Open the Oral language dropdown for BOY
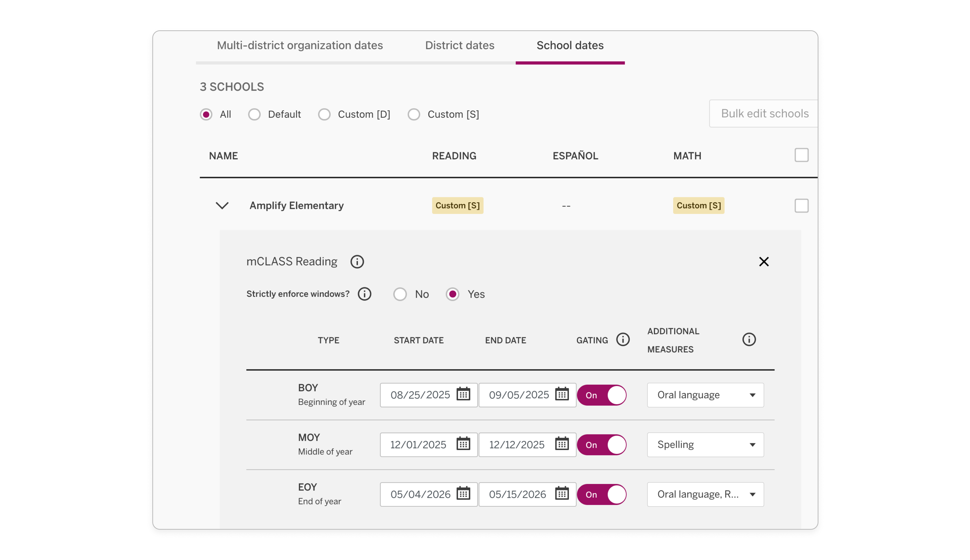The width and height of the screenshot is (970, 560). click(705, 395)
